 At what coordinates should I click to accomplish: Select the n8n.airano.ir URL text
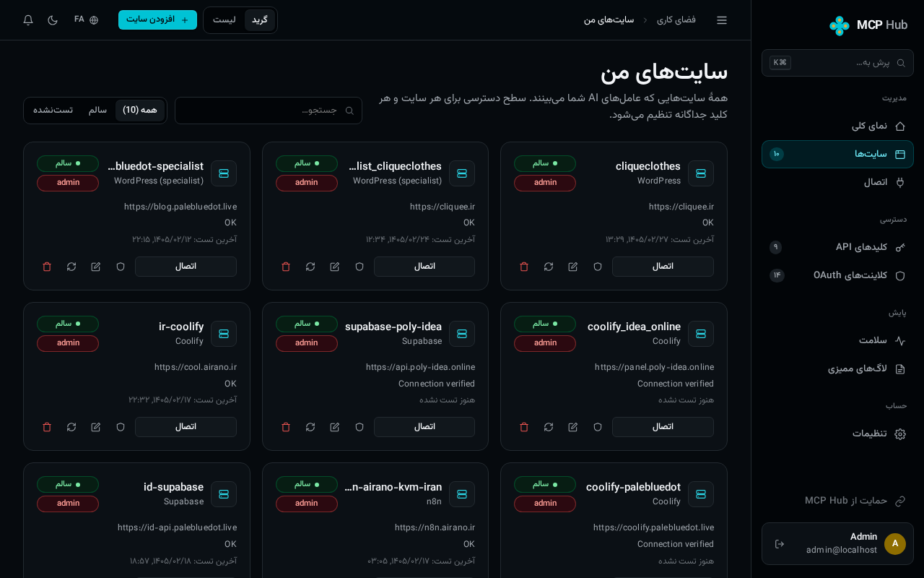tap(435, 527)
